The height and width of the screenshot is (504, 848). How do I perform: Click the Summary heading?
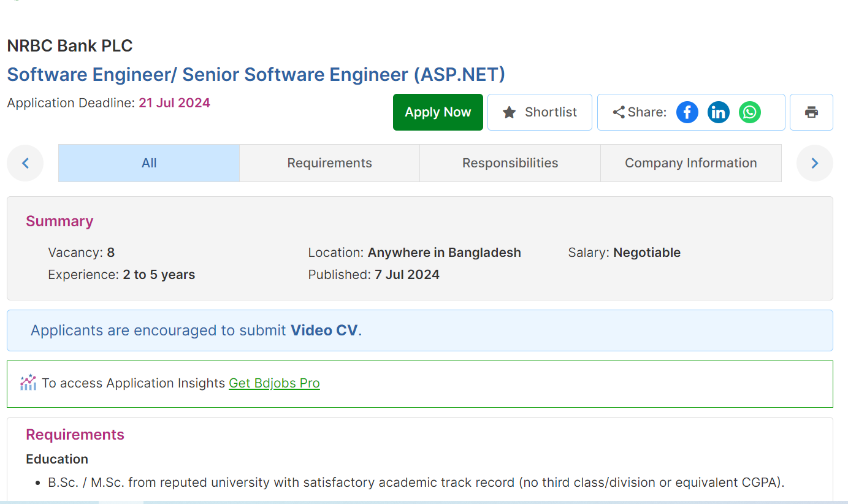pyautogui.click(x=59, y=221)
